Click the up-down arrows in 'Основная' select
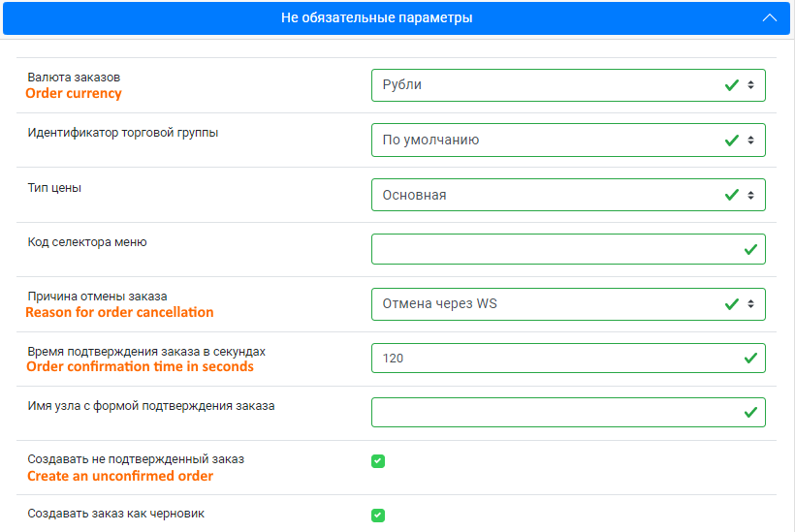Viewport: 795px width, 532px height. click(x=751, y=195)
